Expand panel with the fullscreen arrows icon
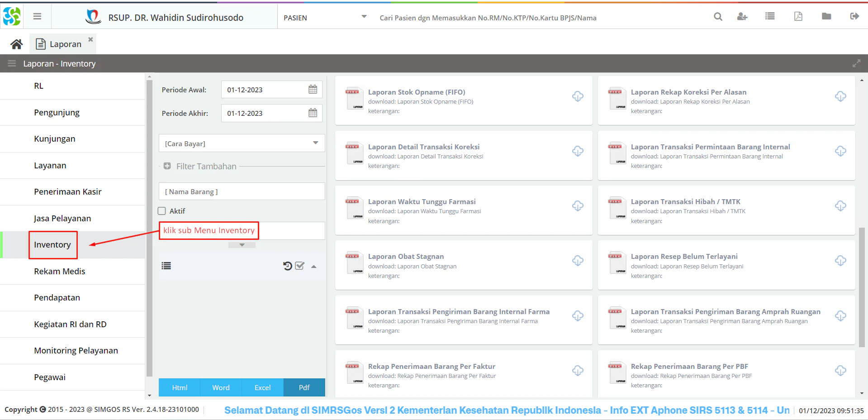Image resolution: width=868 pixels, height=420 pixels. click(x=856, y=63)
